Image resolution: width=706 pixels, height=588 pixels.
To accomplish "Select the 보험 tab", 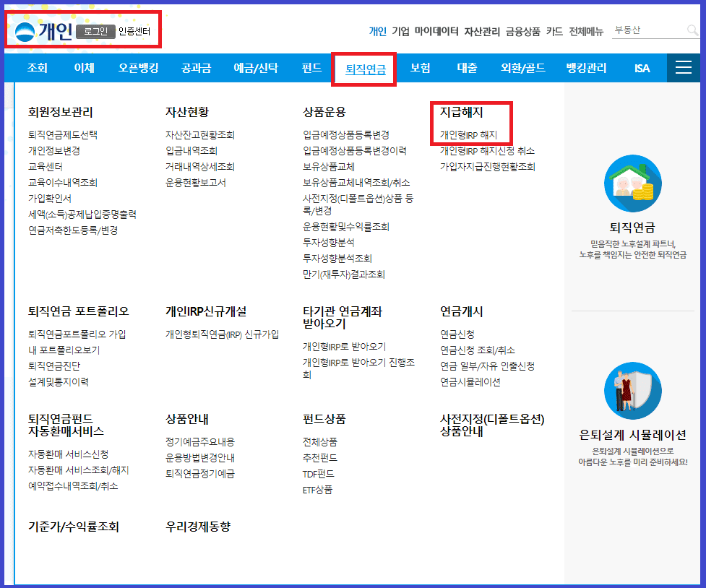I will tap(419, 67).
